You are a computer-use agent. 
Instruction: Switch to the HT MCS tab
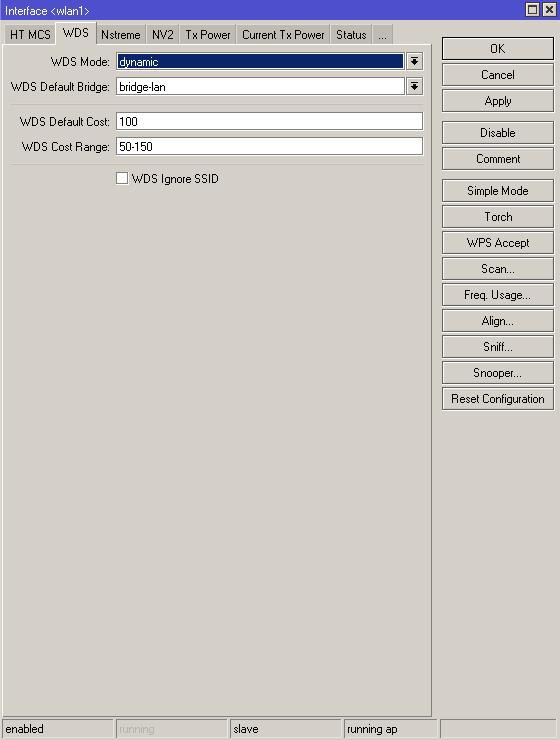30,35
